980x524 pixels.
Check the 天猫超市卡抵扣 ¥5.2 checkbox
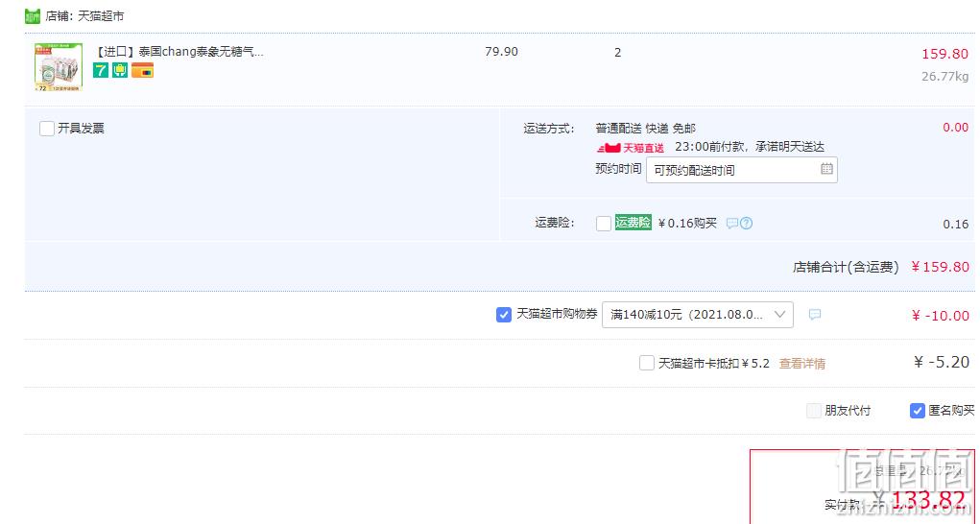[647, 363]
